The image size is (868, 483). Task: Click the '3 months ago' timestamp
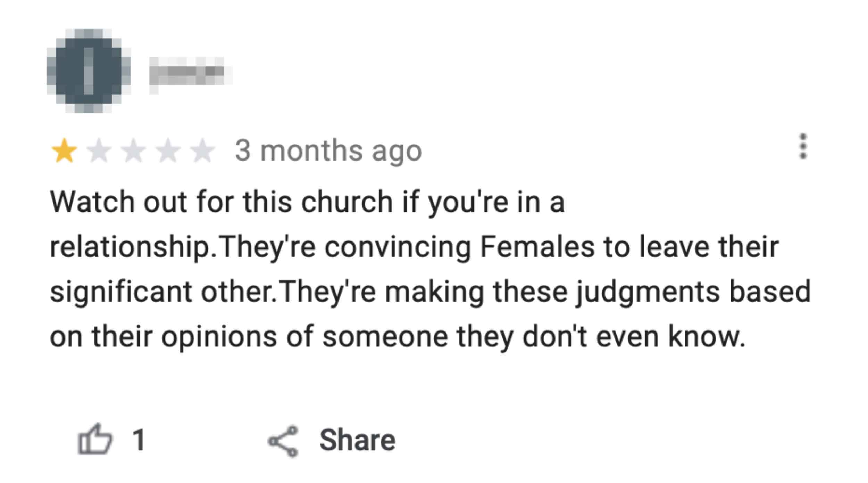(x=328, y=151)
